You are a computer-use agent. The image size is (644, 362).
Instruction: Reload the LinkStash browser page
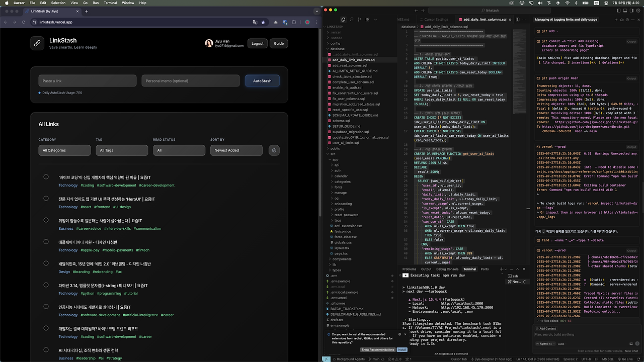pyautogui.click(x=23, y=22)
